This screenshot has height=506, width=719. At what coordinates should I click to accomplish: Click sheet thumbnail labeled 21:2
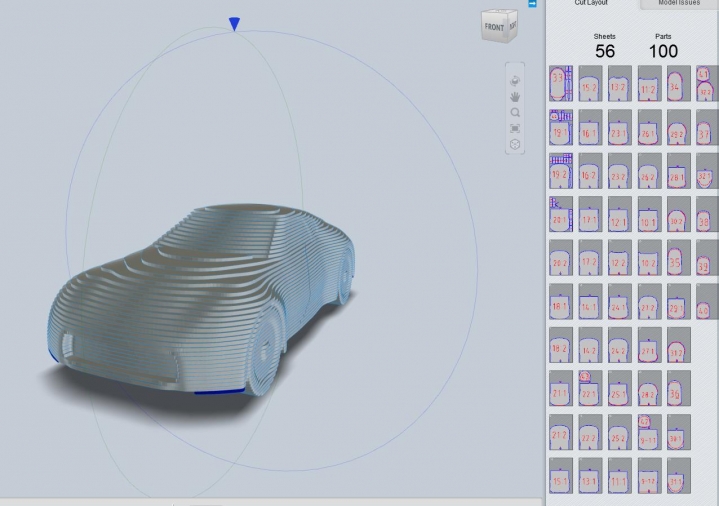click(x=560, y=436)
